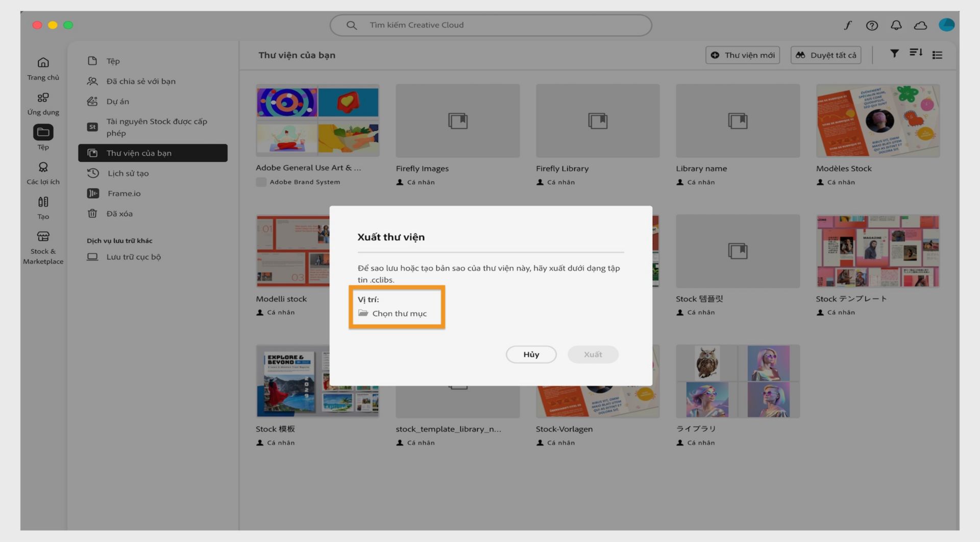Click the Dự án project icon
The height and width of the screenshot is (542, 980).
(92, 101)
